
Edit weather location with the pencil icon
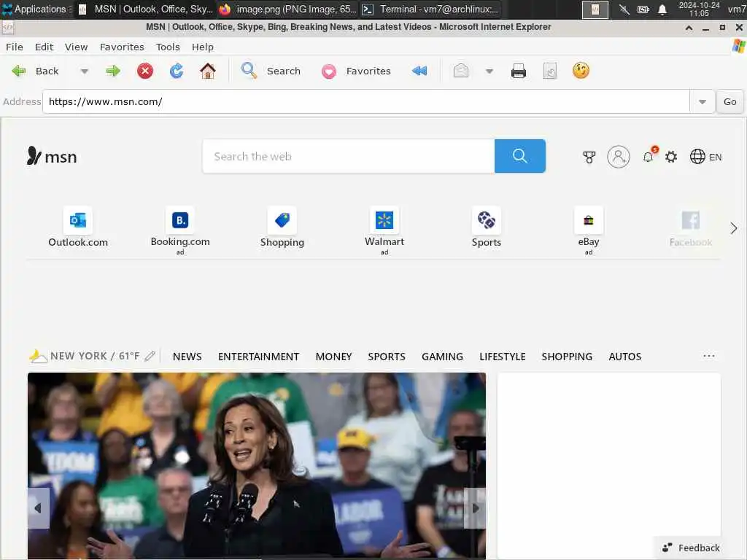[x=150, y=356]
